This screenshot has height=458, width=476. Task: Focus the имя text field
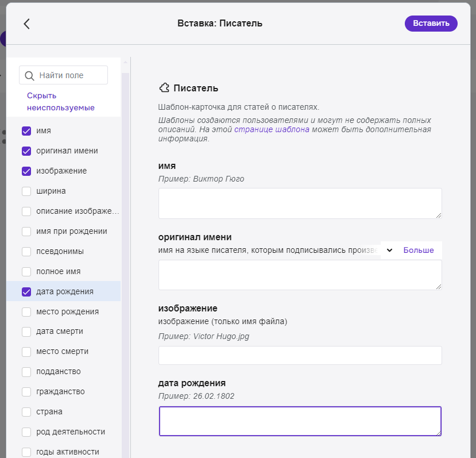point(300,203)
